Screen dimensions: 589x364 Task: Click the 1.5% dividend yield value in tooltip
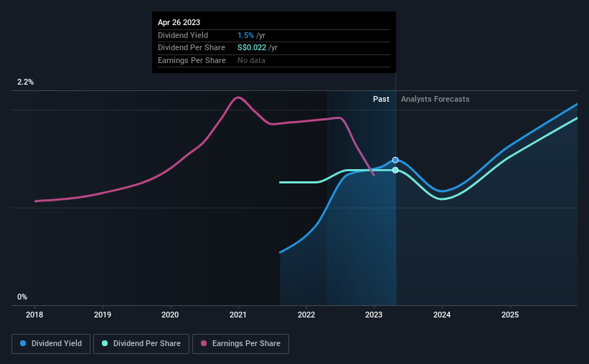pyautogui.click(x=245, y=35)
